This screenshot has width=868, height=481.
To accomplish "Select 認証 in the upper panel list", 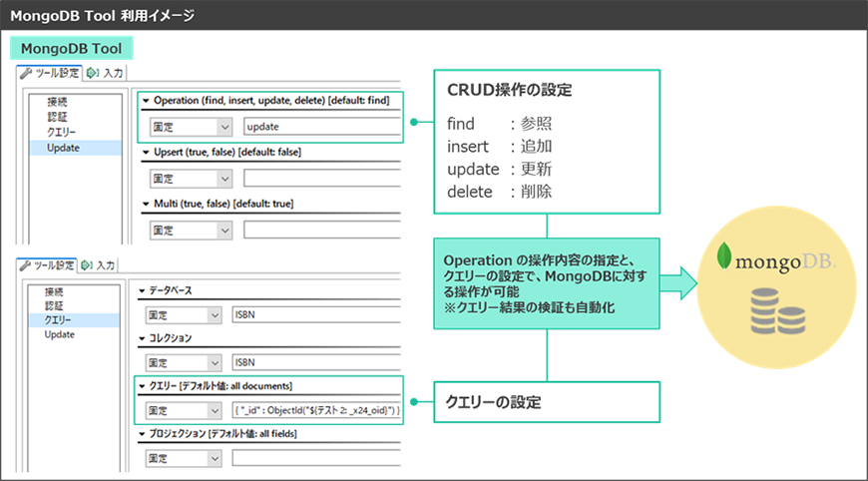I will coord(58,117).
